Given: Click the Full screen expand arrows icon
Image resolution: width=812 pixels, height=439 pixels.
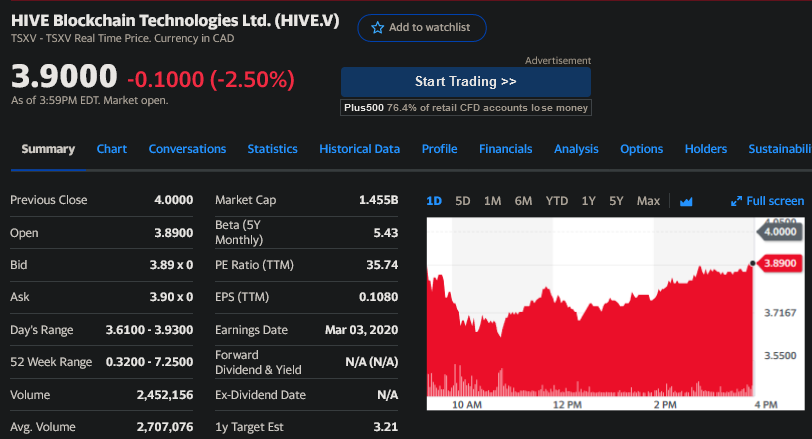Looking at the screenshot, I should (x=736, y=201).
